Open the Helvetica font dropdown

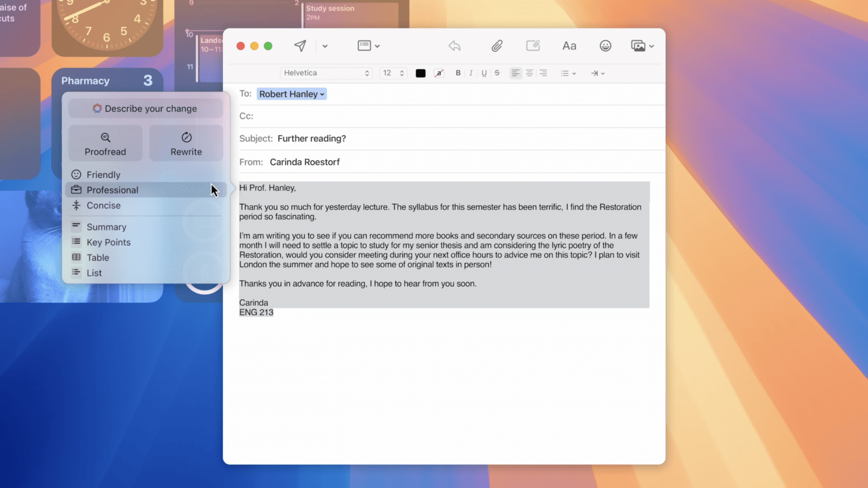coord(326,73)
